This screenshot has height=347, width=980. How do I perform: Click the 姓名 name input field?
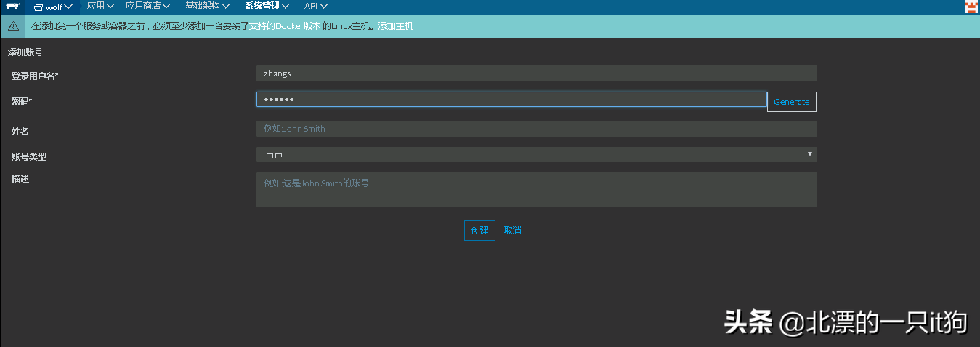point(536,129)
